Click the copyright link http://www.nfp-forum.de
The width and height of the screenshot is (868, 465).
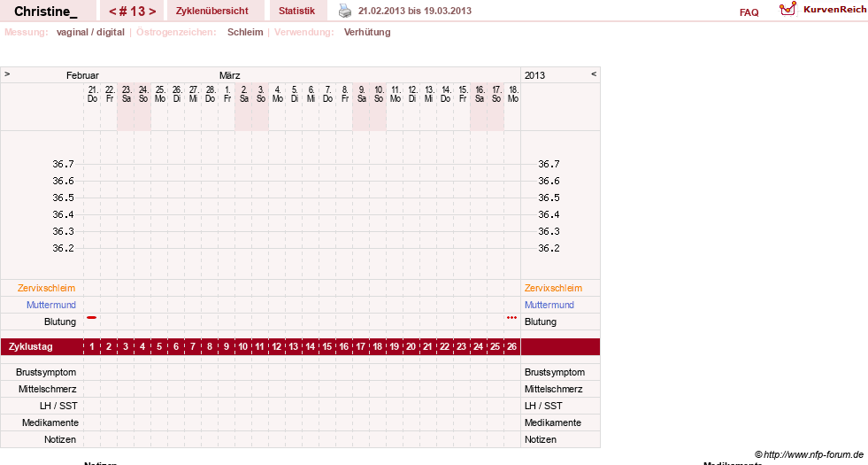click(809, 454)
